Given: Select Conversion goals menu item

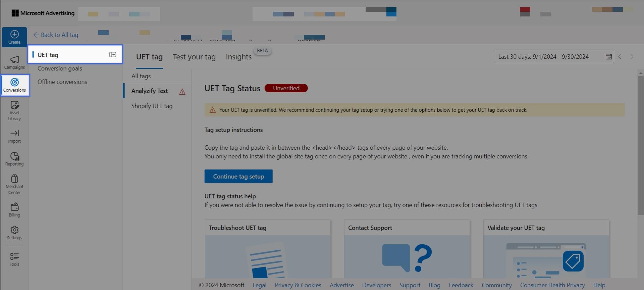Looking at the screenshot, I should pyautogui.click(x=60, y=68).
